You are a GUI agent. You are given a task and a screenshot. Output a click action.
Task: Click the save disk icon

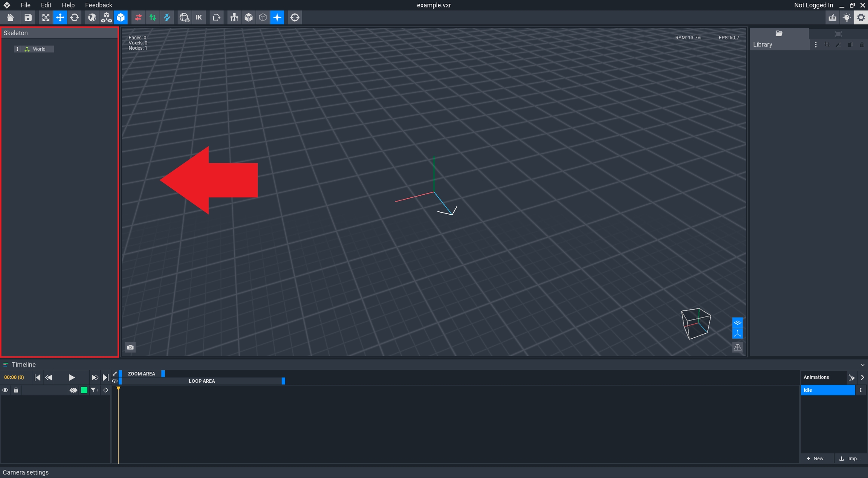click(x=28, y=17)
